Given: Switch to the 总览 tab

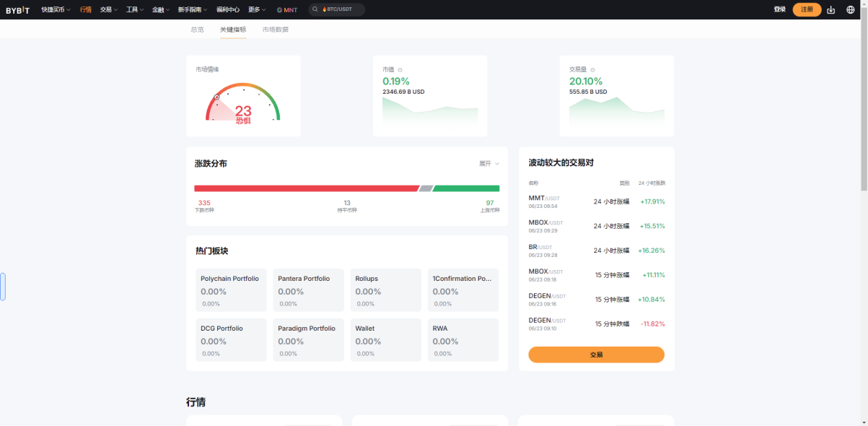Looking at the screenshot, I should (x=197, y=30).
